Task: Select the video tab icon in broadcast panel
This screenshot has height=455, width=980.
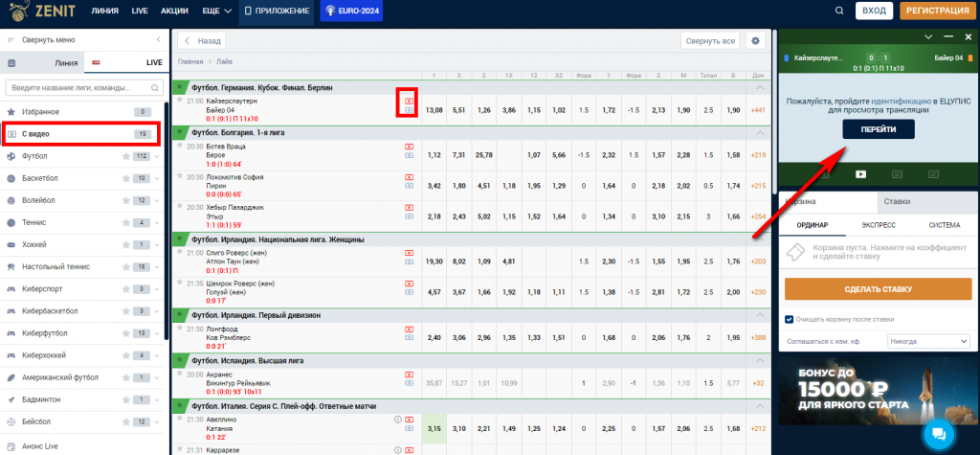Action: coord(860,174)
